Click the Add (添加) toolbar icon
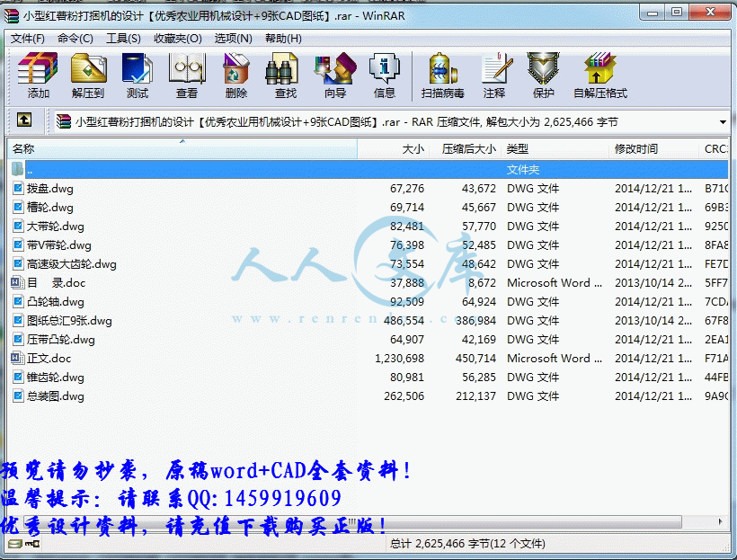 [x=38, y=68]
